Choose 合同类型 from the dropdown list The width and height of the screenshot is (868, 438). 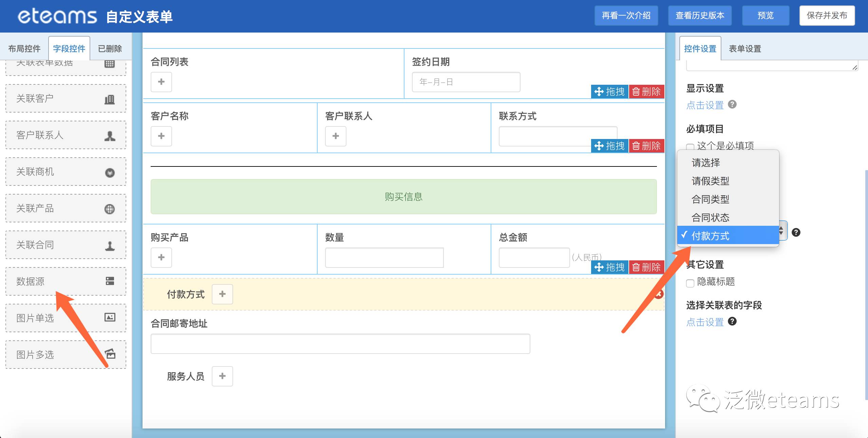710,199
